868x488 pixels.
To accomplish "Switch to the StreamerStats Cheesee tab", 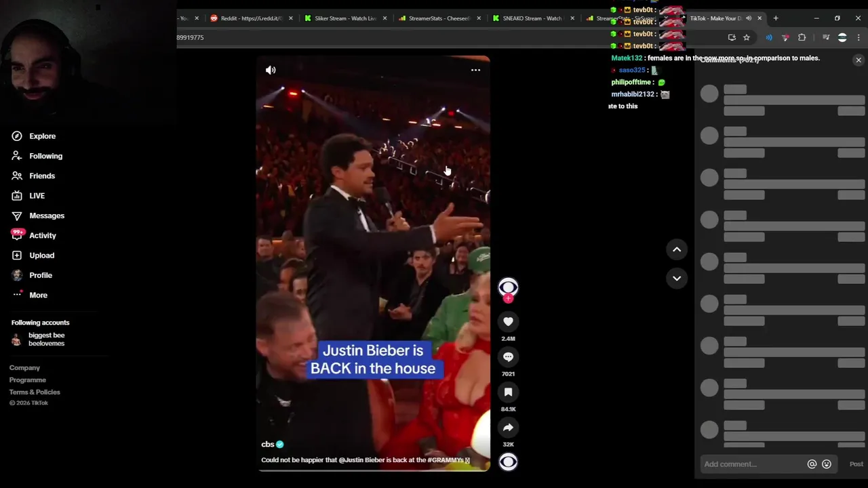I will point(439,18).
